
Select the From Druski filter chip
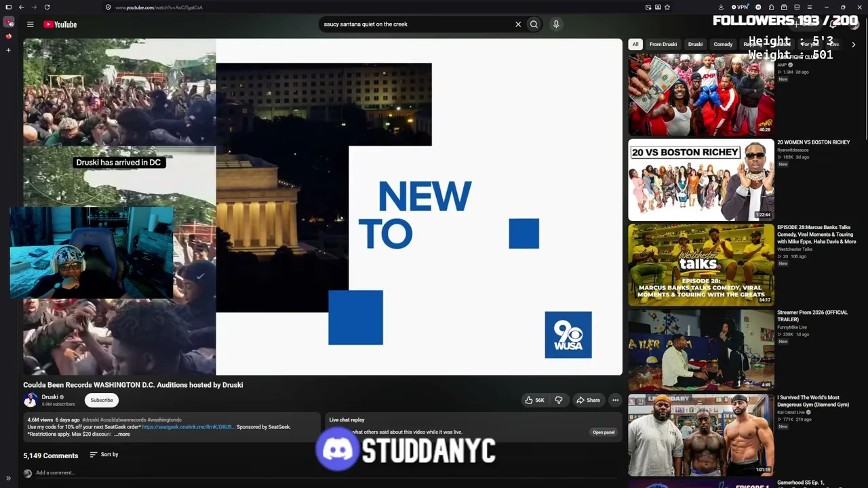coord(663,45)
